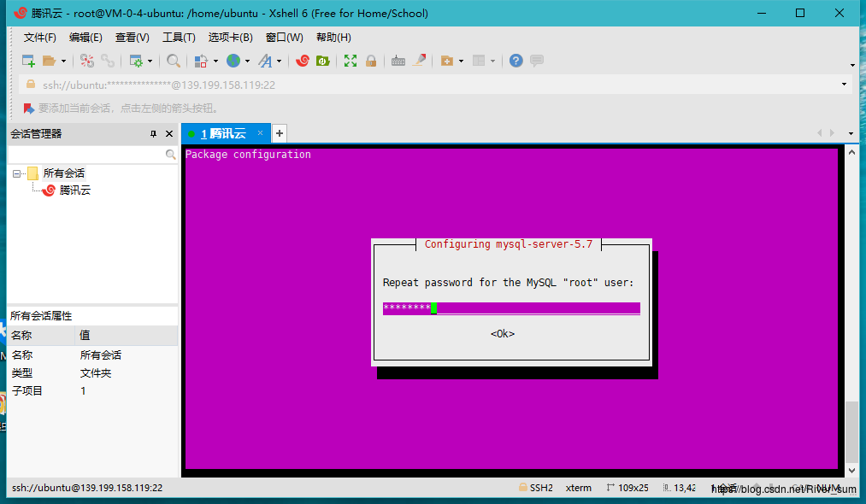Expand the Open session dropdown arrow

[x=63, y=62]
